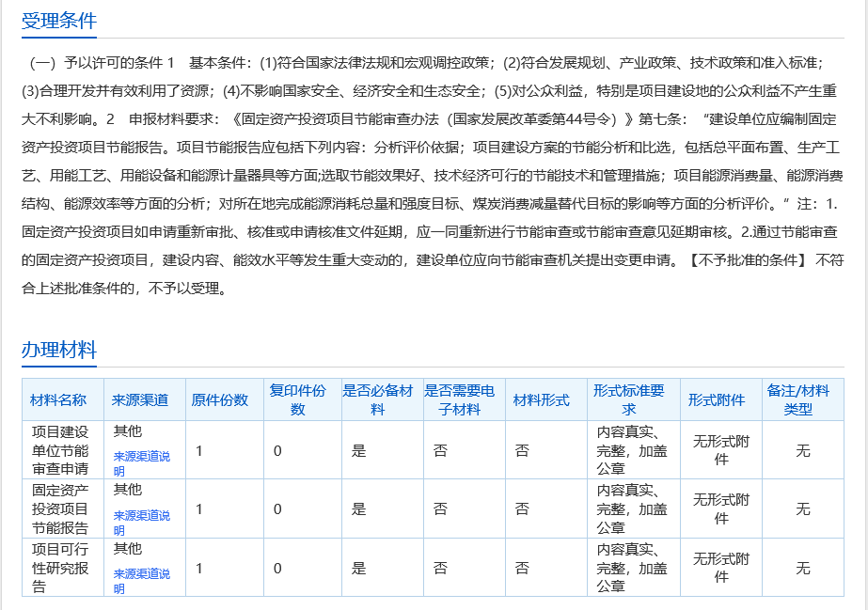The image size is (868, 610).
Task: Click the 项目建设单位节能审查申请 material name cell
Action: 60,450
